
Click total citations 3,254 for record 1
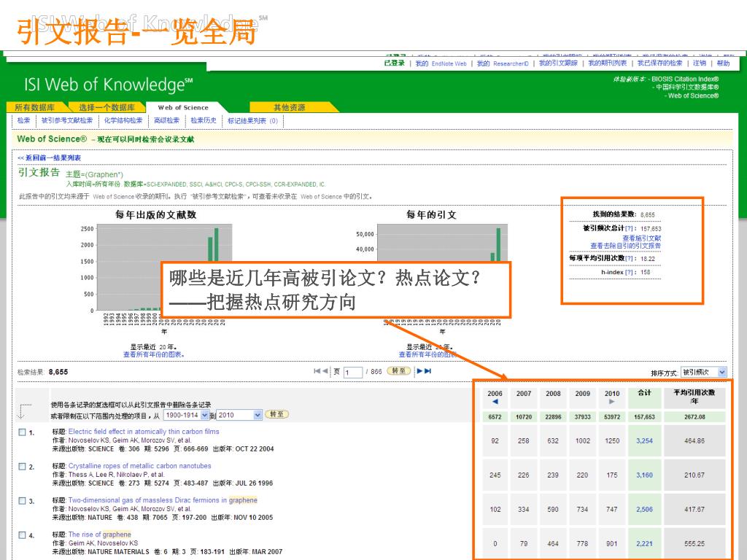644,441
